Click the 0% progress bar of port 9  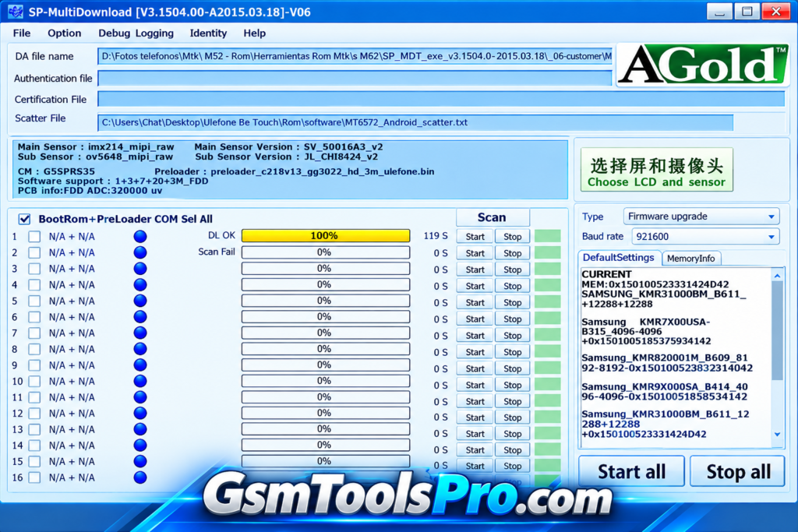(x=326, y=365)
